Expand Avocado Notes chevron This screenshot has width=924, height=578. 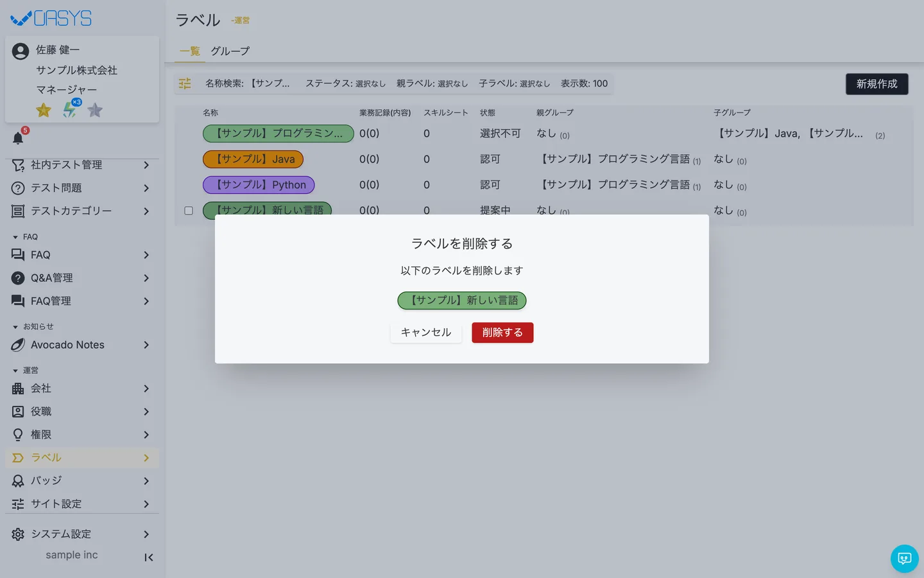pyautogui.click(x=146, y=345)
